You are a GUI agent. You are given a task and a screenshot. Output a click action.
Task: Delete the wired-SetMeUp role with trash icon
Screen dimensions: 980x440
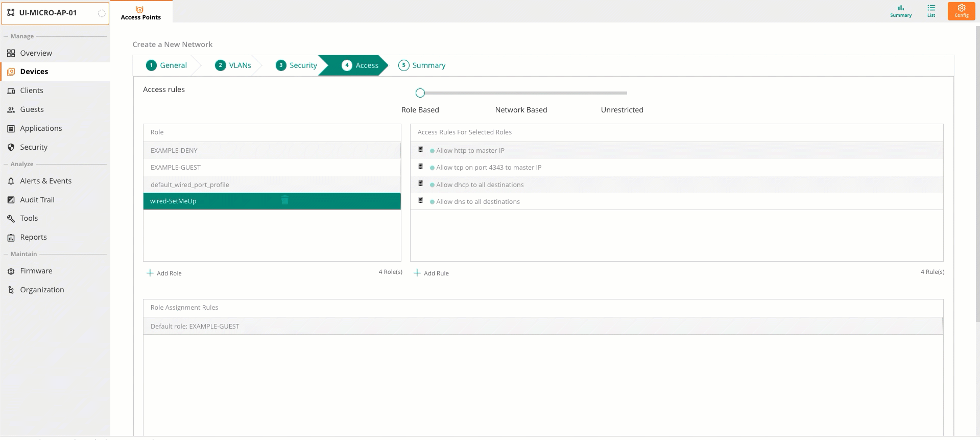[285, 200]
